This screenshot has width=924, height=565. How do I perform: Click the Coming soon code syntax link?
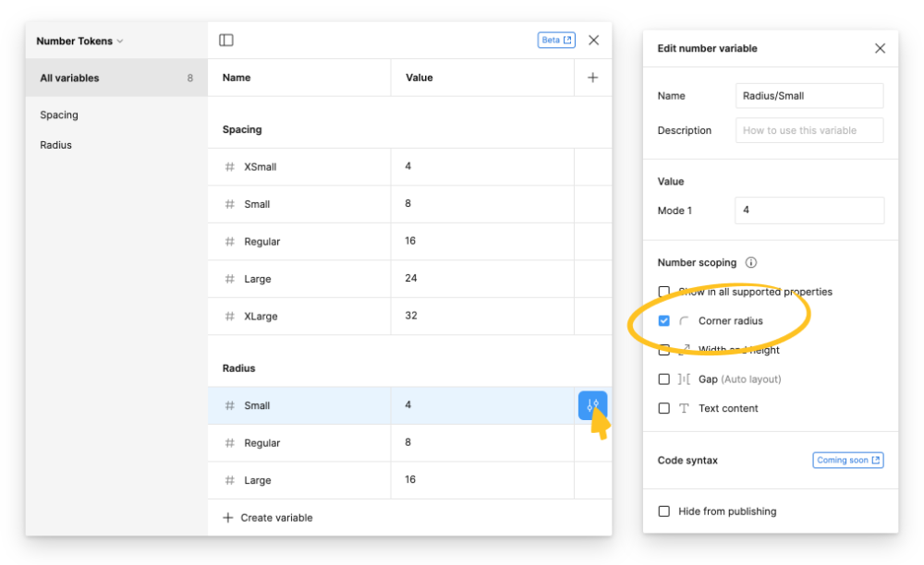click(847, 460)
